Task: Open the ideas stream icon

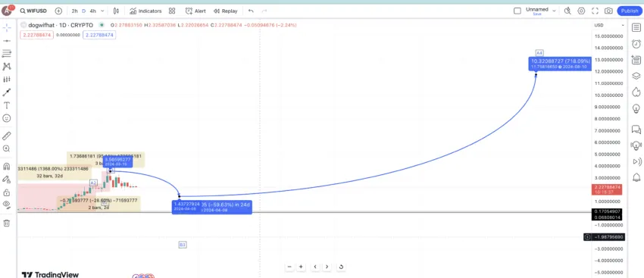Action: 636,145
